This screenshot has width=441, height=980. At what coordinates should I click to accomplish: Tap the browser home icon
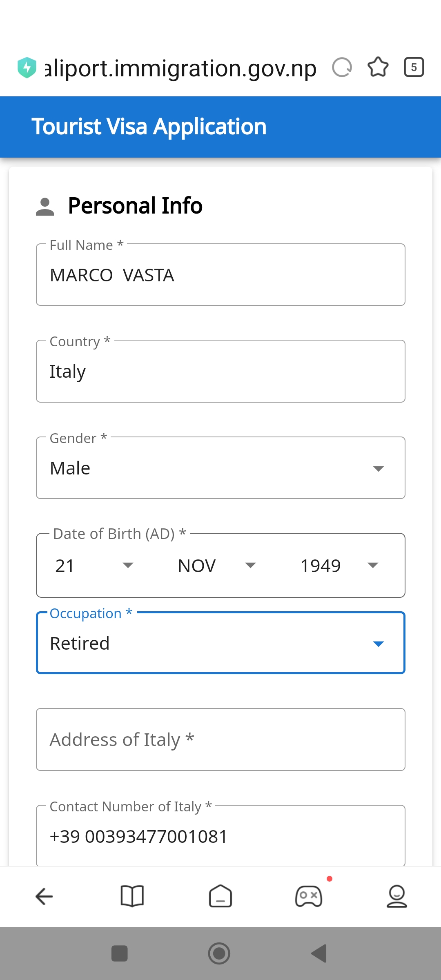click(x=220, y=896)
